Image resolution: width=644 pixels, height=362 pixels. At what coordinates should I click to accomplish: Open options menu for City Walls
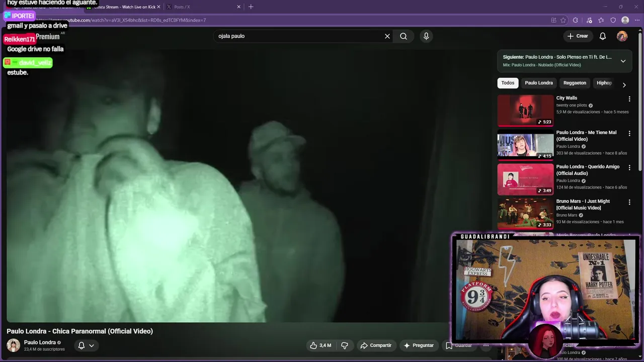(x=629, y=99)
